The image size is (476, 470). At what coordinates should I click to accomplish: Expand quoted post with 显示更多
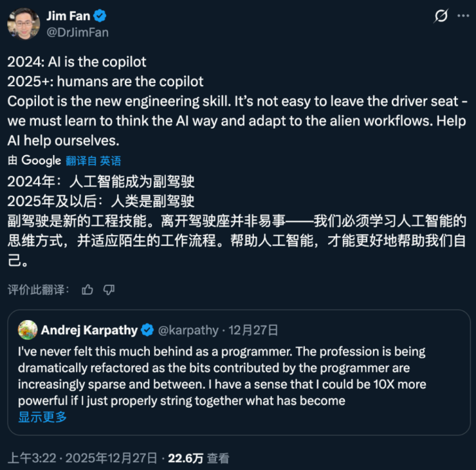[42, 417]
